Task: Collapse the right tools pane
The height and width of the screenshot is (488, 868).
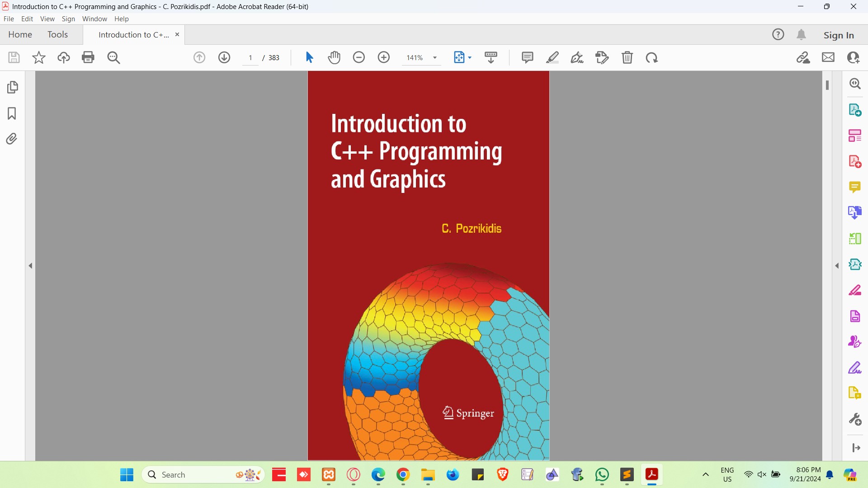Action: pyautogui.click(x=837, y=266)
